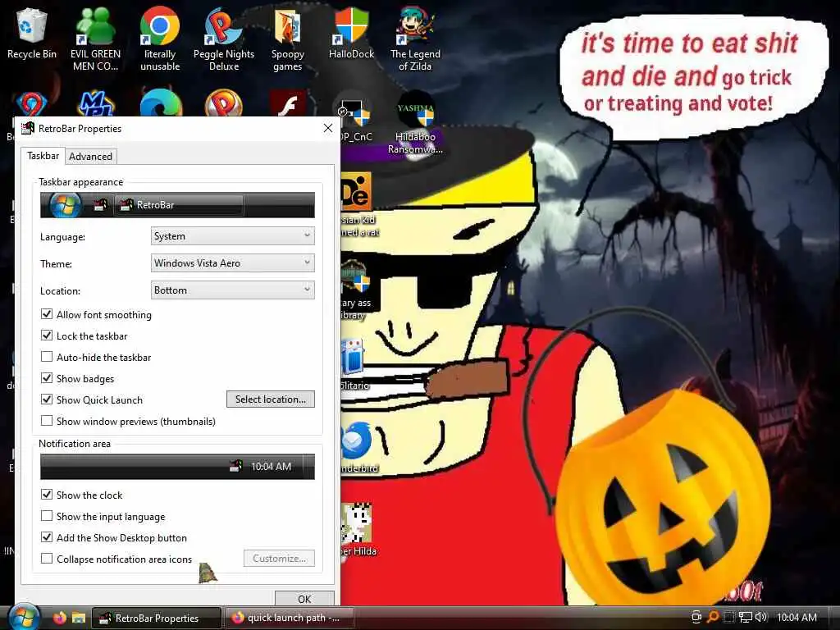The height and width of the screenshot is (630, 840).
Task: Open the Theme dropdown showing Windows Vista Aero
Action: pos(232,263)
